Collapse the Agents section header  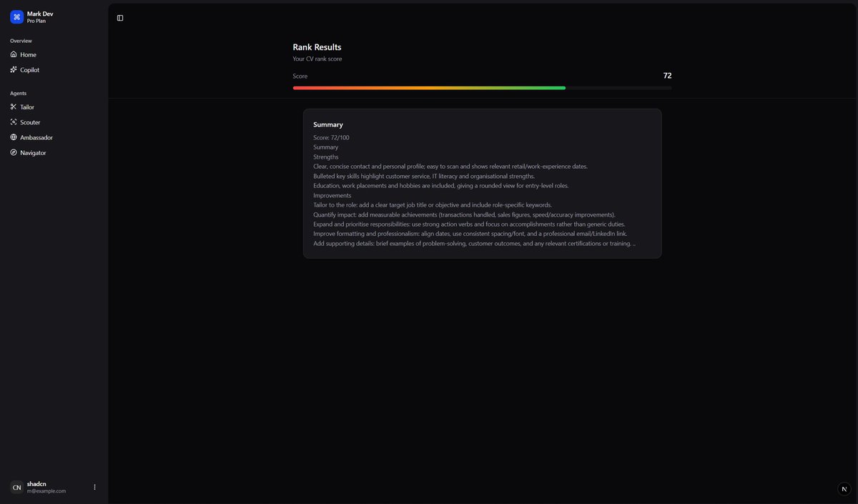17,93
